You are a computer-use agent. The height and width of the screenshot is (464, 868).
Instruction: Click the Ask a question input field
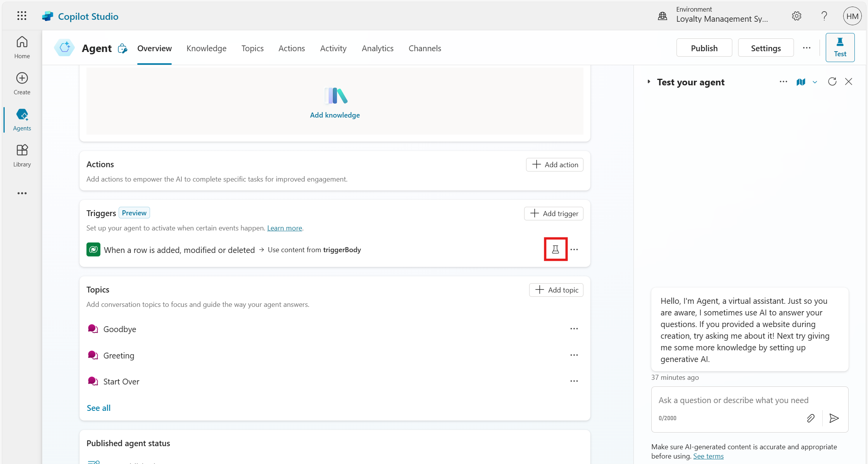coord(733,400)
